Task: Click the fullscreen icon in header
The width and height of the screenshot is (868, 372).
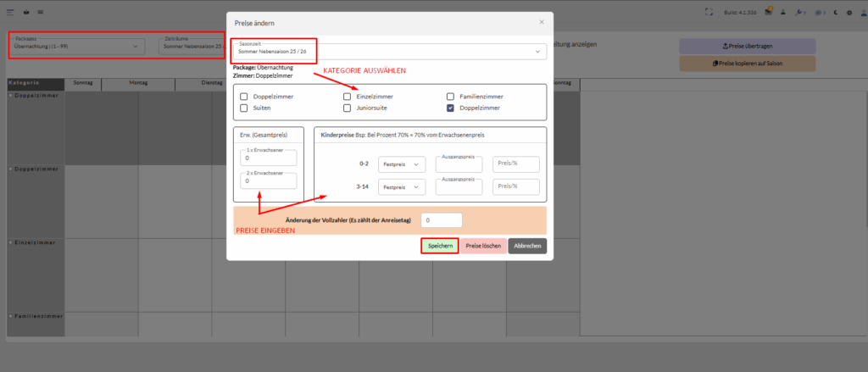Action: point(709,13)
